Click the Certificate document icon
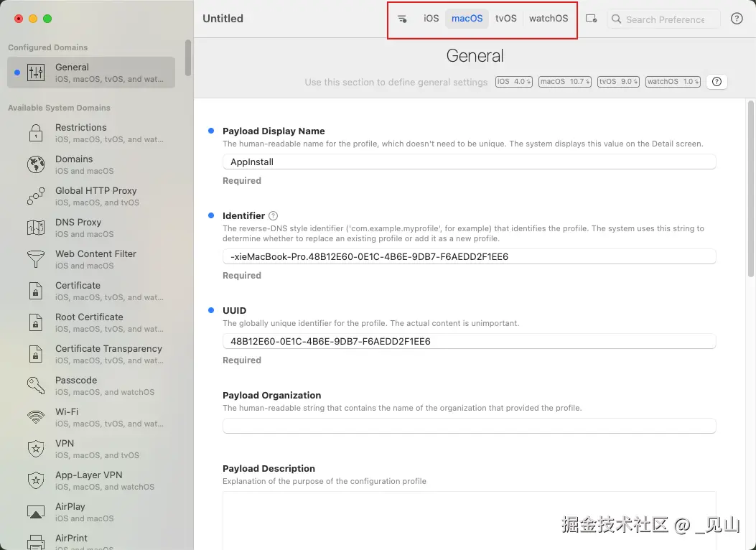 (x=36, y=291)
